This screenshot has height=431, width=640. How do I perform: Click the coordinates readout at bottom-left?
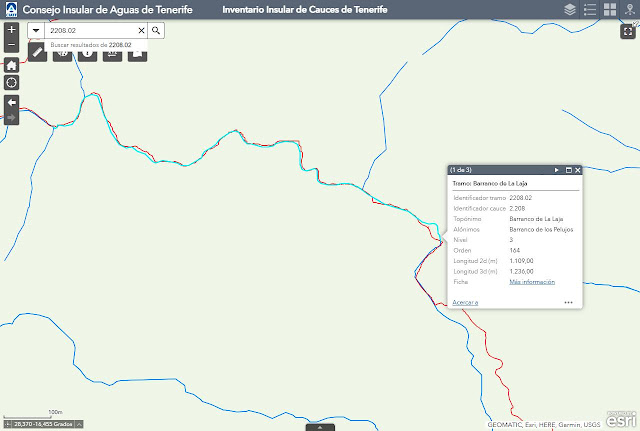pos(43,424)
